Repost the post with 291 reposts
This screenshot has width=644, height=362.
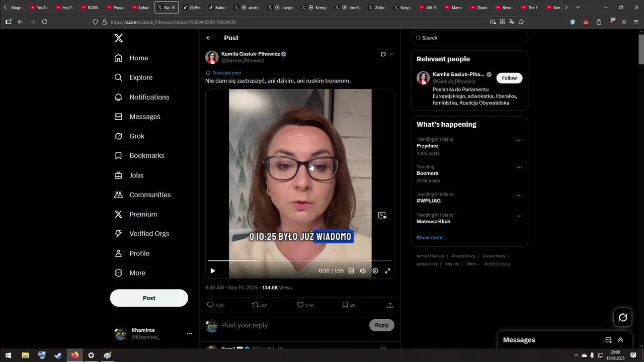click(256, 305)
